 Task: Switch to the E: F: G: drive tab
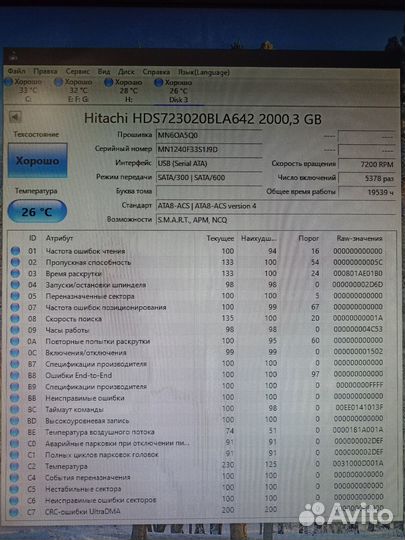click(75, 91)
